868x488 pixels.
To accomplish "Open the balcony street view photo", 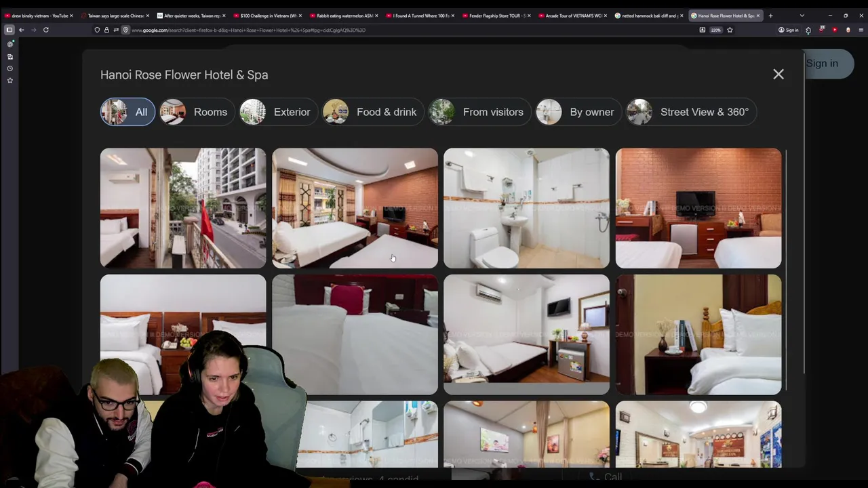I will (x=183, y=208).
